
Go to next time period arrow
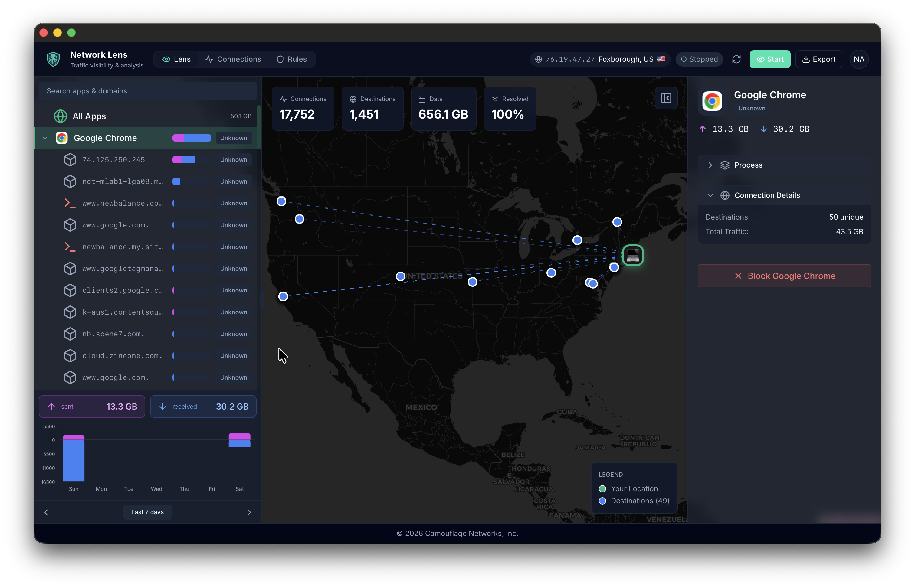[x=249, y=512]
